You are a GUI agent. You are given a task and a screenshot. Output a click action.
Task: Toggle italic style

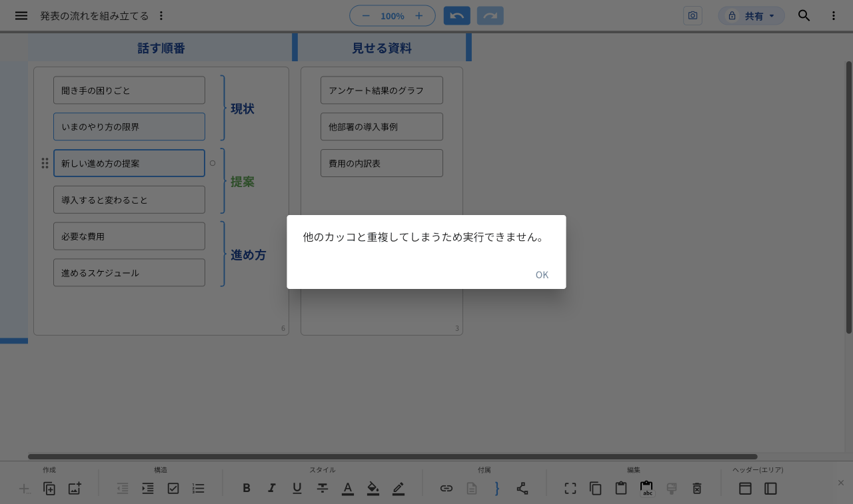pos(272,489)
